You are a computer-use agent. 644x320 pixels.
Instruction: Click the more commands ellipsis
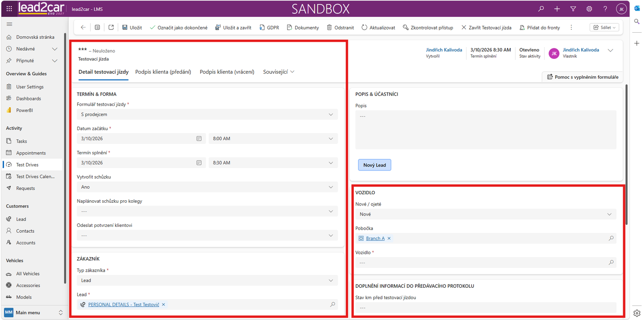tap(571, 27)
